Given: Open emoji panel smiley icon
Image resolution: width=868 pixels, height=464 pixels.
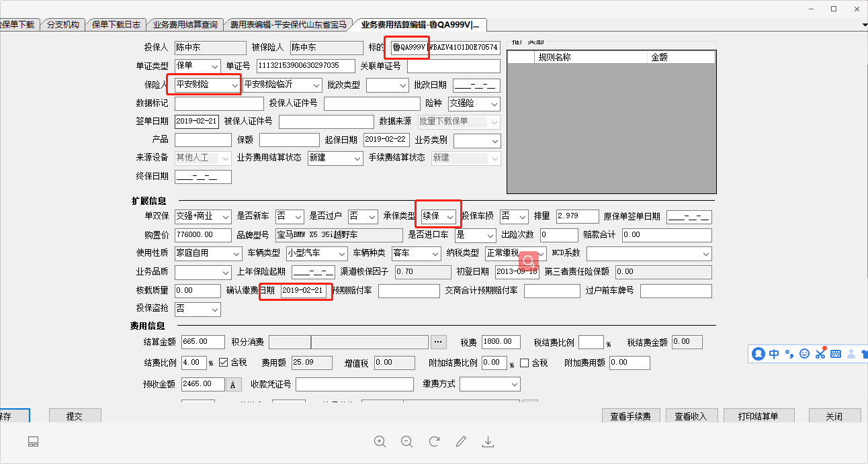Looking at the screenshot, I should [x=805, y=353].
